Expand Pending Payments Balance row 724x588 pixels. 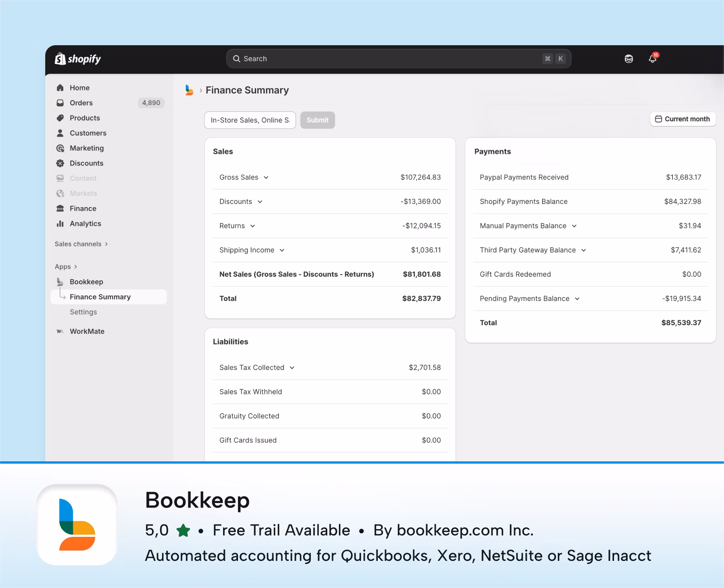(x=577, y=299)
